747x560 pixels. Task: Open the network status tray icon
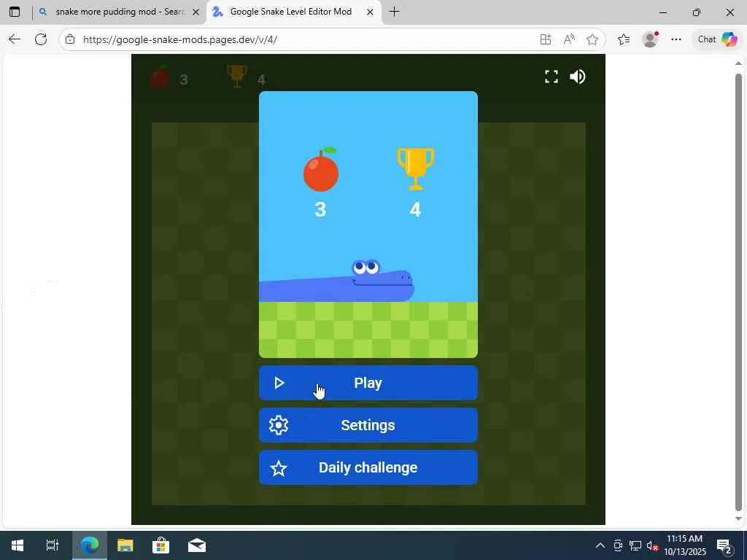[x=635, y=545]
